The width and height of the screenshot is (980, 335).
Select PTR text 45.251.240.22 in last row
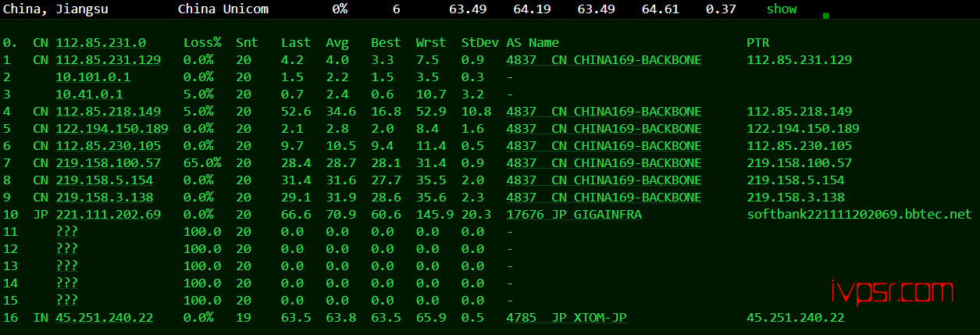coord(796,318)
